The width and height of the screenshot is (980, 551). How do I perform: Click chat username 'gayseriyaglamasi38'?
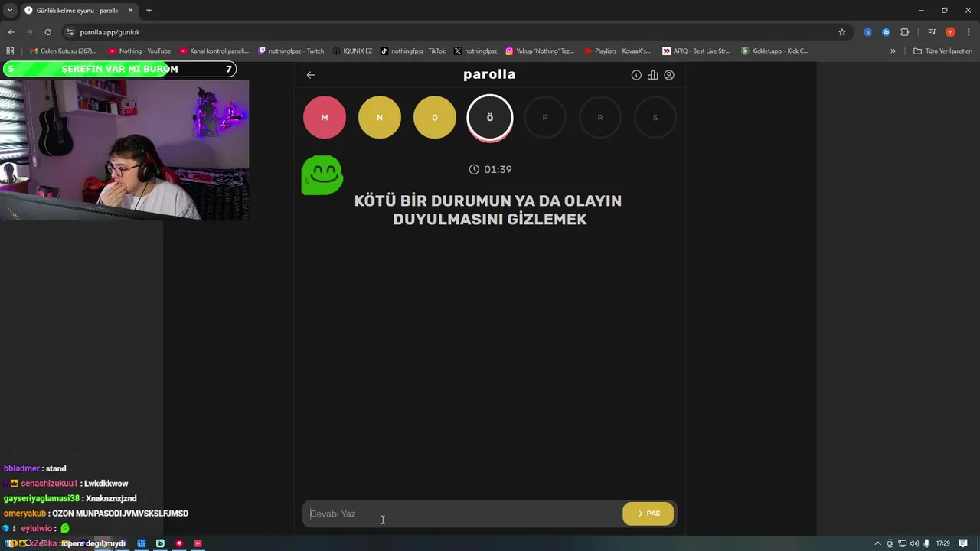click(x=42, y=499)
